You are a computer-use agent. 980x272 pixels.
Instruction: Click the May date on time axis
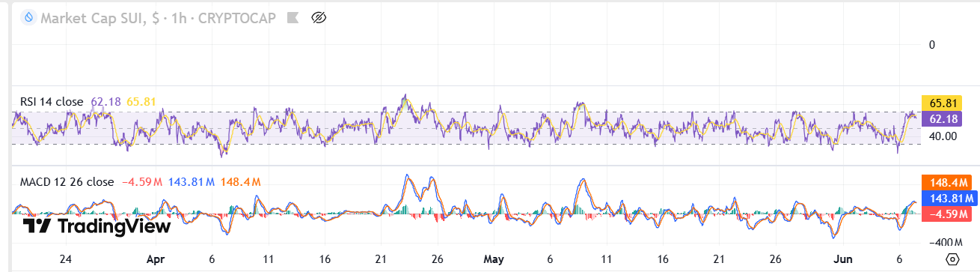pos(494,259)
